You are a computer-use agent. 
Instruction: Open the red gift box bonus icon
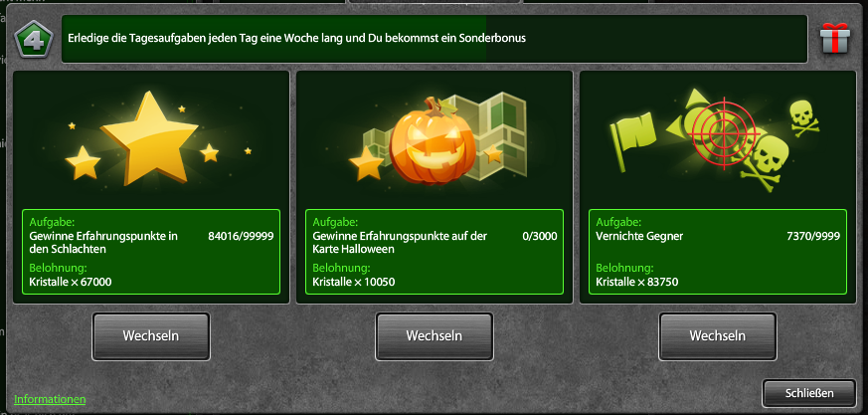pyautogui.click(x=835, y=38)
